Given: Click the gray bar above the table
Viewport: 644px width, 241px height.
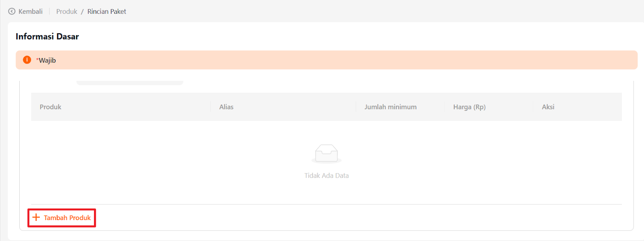Looking at the screenshot, I should pyautogui.click(x=130, y=83).
